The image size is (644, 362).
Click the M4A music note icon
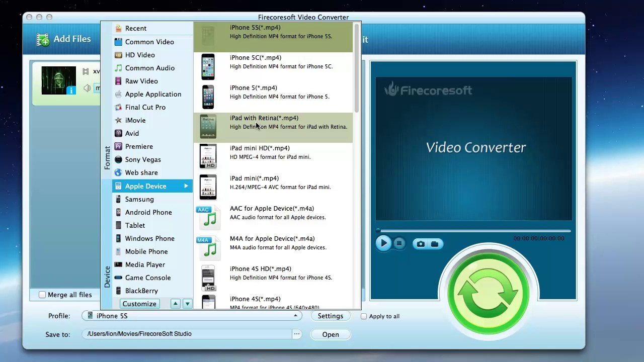point(208,247)
